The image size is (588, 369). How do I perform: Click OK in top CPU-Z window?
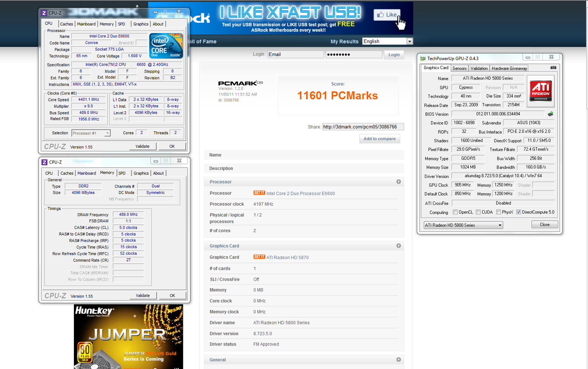(x=172, y=146)
